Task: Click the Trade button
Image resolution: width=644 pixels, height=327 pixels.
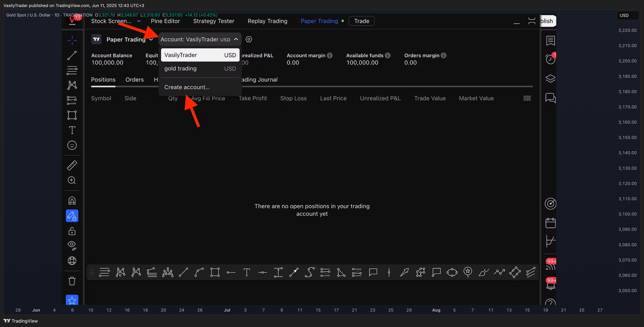Action: [x=361, y=21]
